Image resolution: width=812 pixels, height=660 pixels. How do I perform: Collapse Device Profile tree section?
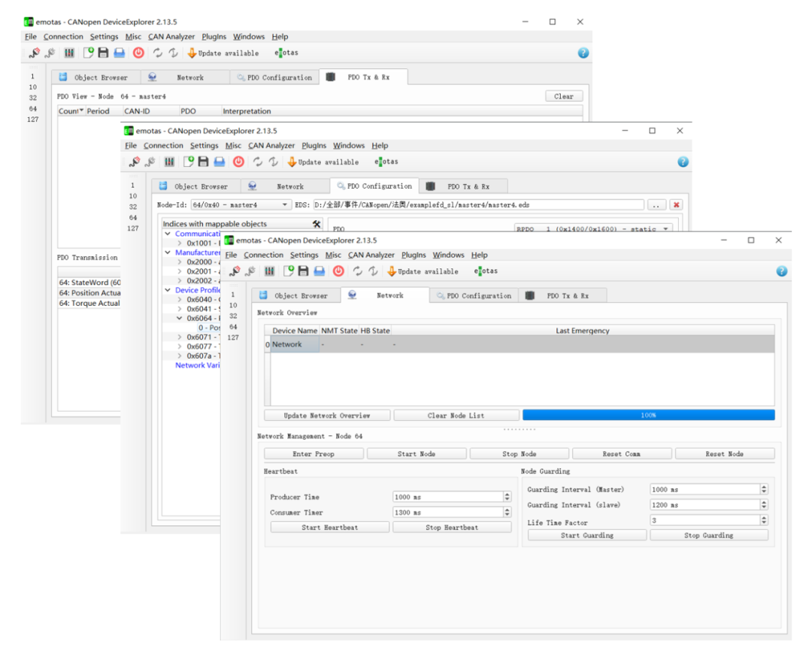[x=168, y=290]
